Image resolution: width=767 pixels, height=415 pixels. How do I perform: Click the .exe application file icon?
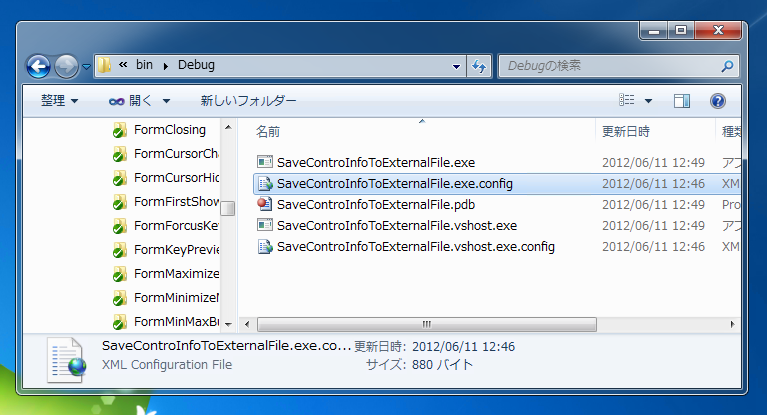tap(265, 161)
